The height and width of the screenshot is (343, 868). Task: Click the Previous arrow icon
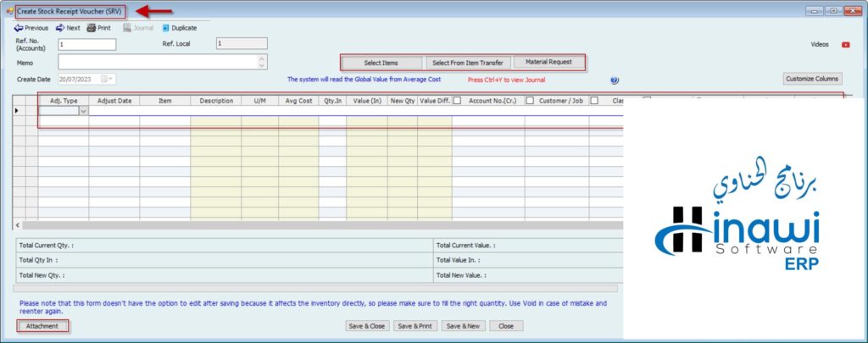click(19, 28)
